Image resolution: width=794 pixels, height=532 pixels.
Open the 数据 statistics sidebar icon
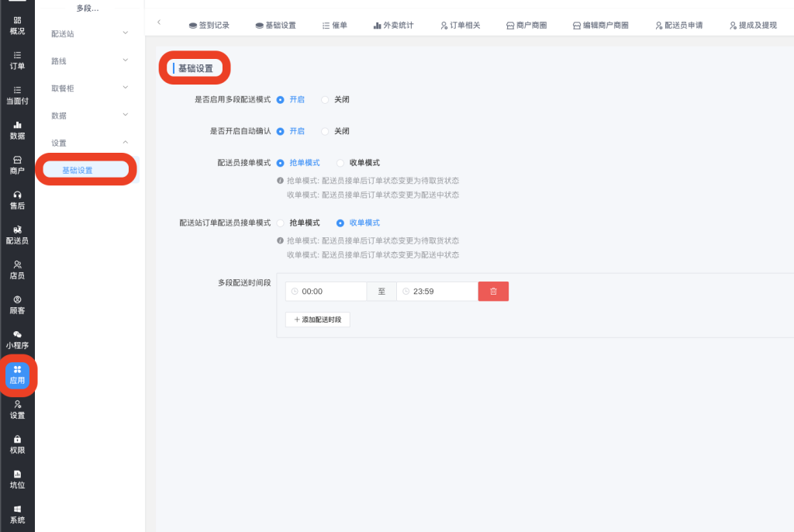(x=17, y=130)
